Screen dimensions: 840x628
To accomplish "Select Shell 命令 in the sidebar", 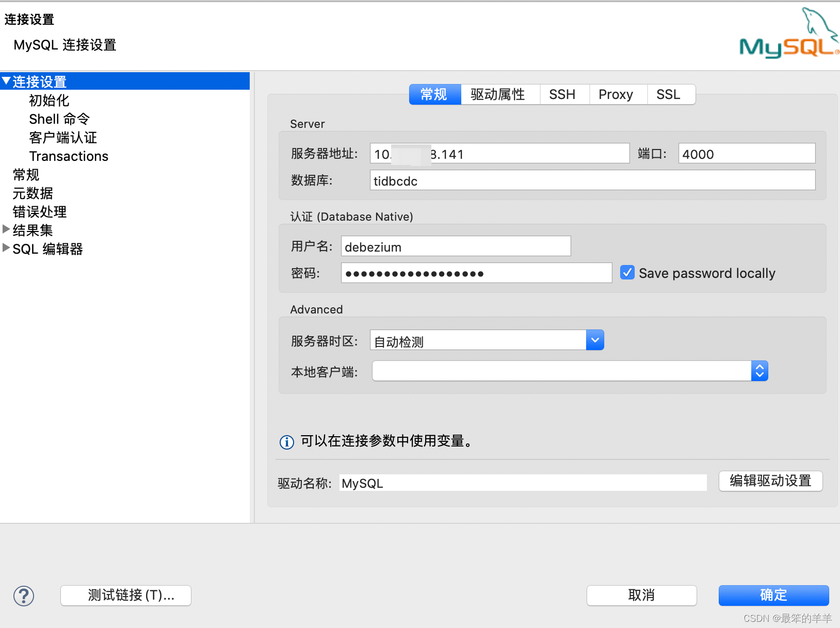I will (x=59, y=119).
